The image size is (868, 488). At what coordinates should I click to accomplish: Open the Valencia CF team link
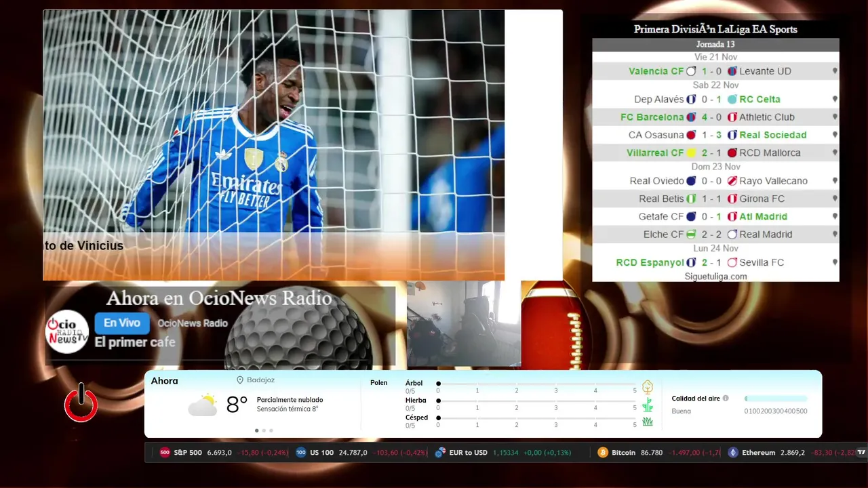(656, 71)
